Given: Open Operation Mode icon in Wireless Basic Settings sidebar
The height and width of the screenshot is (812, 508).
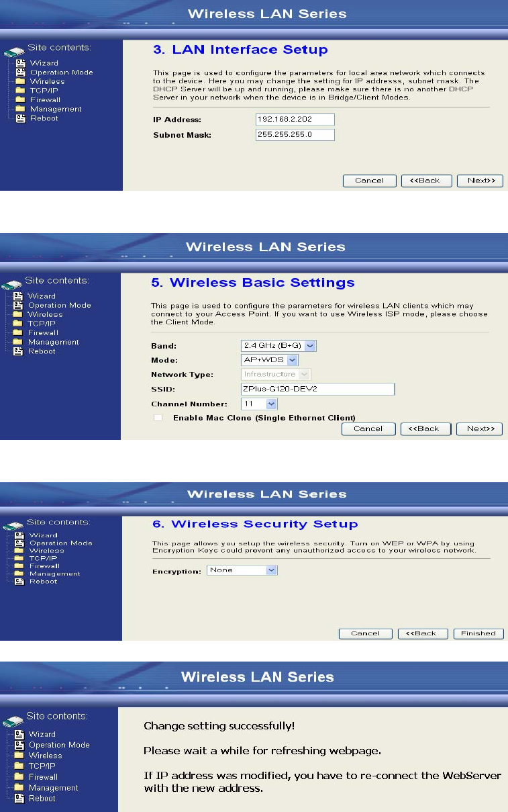Looking at the screenshot, I should click(x=18, y=306).
